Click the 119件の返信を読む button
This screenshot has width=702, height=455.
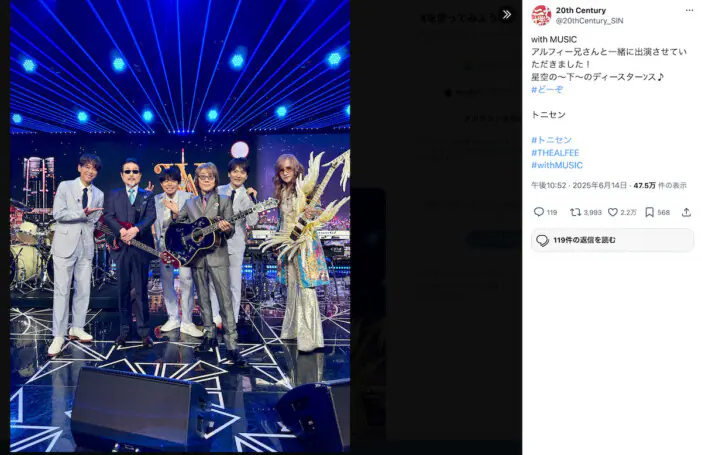(612, 240)
